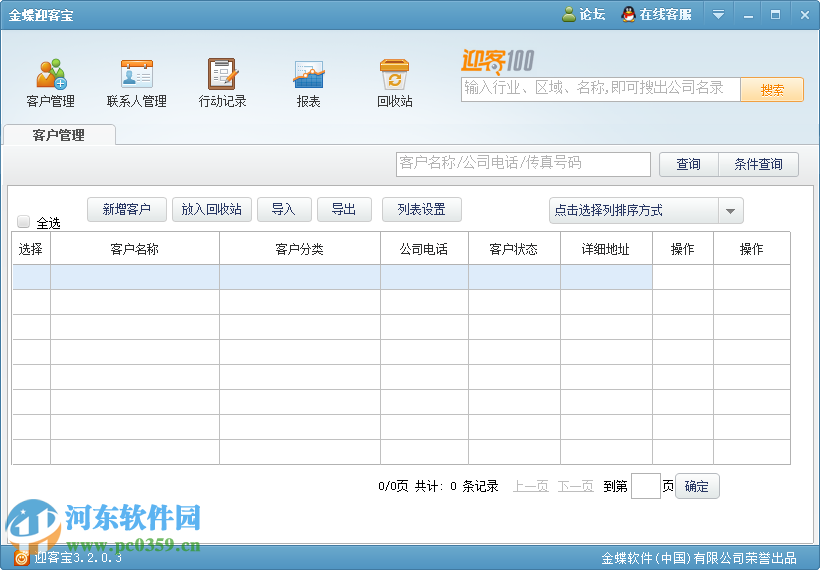This screenshot has height=570, width=820.
Task: Click the 客户分类 column header
Action: click(x=300, y=249)
